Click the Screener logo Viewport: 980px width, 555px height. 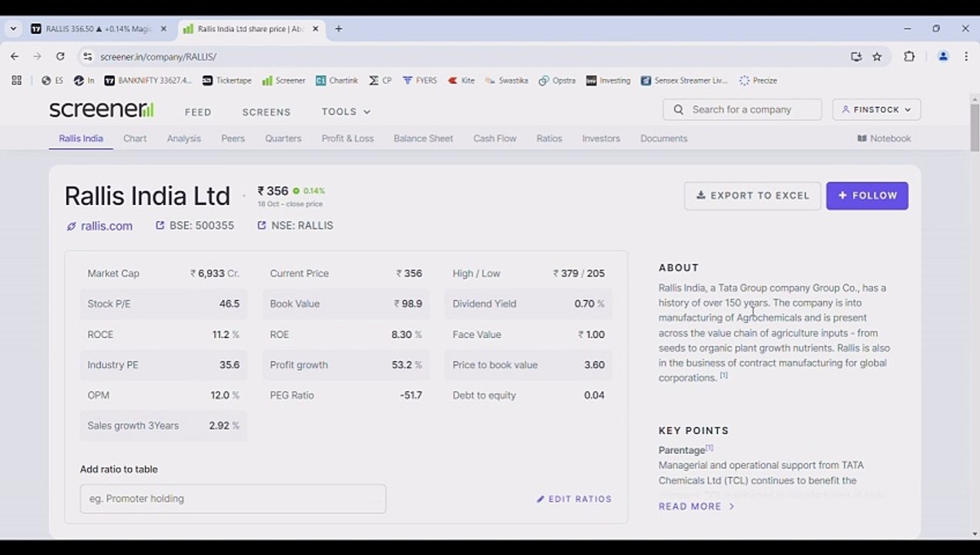(x=101, y=109)
